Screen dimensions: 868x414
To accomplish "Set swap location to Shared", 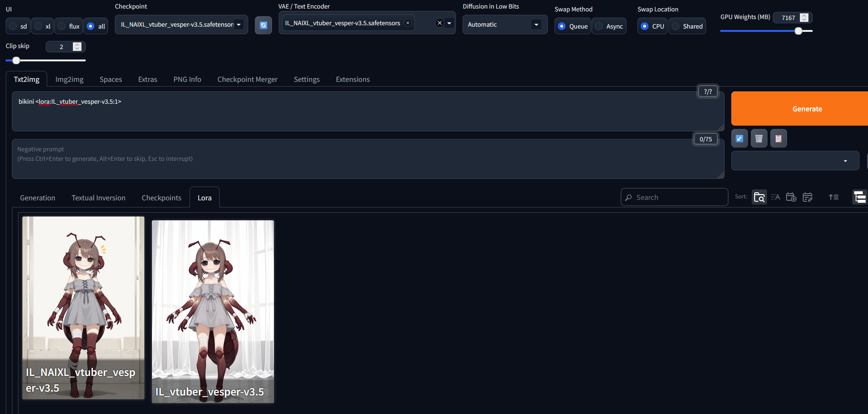I will pos(687,26).
